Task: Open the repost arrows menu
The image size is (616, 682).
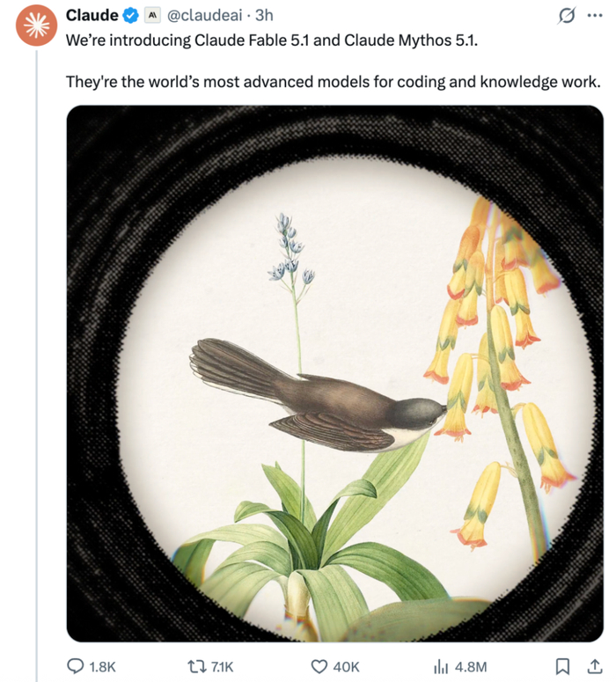Action: click(x=197, y=666)
